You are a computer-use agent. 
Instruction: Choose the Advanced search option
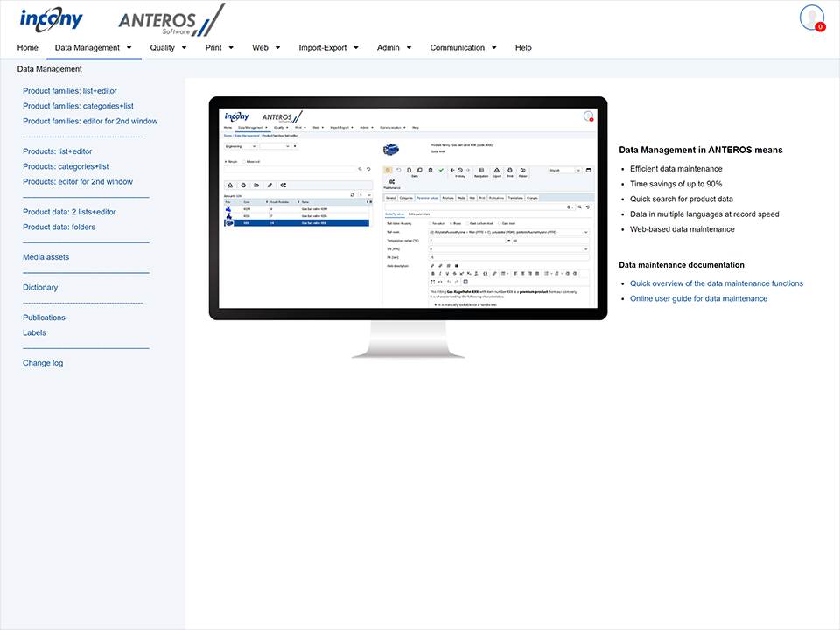(245, 161)
